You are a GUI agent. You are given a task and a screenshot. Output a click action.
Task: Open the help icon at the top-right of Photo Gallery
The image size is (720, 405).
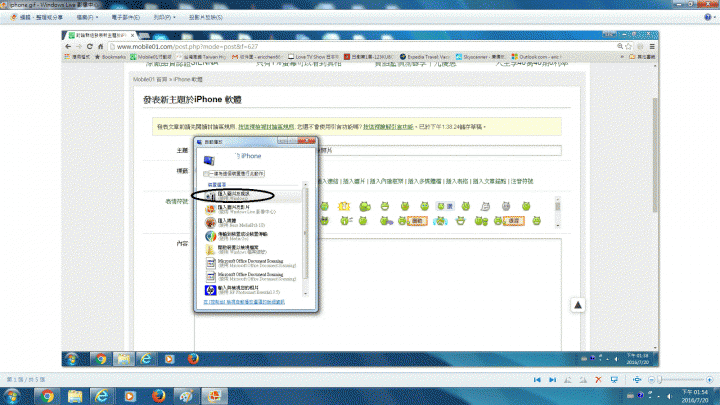coord(708,17)
